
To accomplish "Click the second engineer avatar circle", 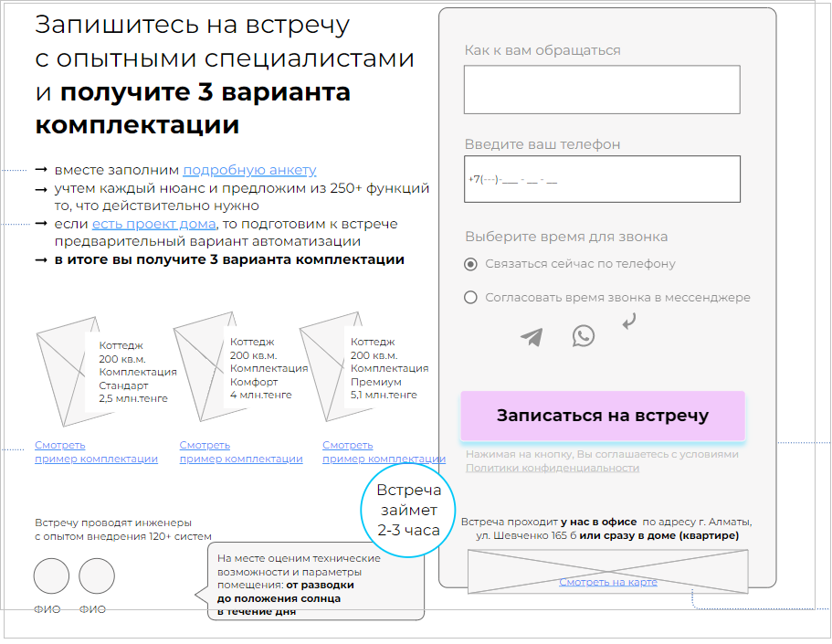I will (97, 576).
